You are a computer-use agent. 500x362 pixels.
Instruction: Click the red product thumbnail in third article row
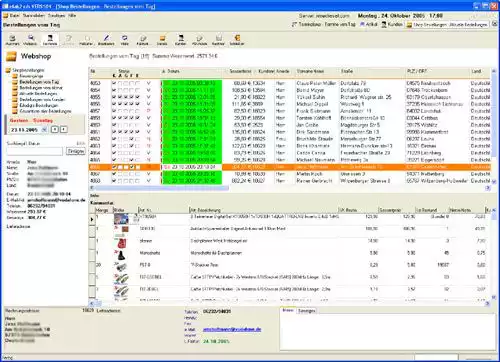click(121, 243)
